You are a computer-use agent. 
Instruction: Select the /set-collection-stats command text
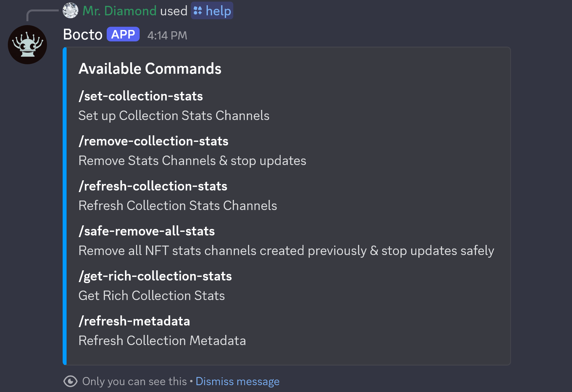coord(141,96)
